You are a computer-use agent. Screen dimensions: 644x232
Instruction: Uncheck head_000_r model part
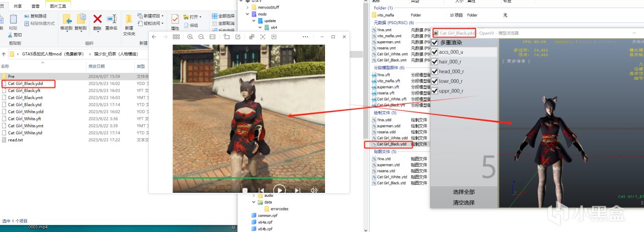click(x=435, y=71)
